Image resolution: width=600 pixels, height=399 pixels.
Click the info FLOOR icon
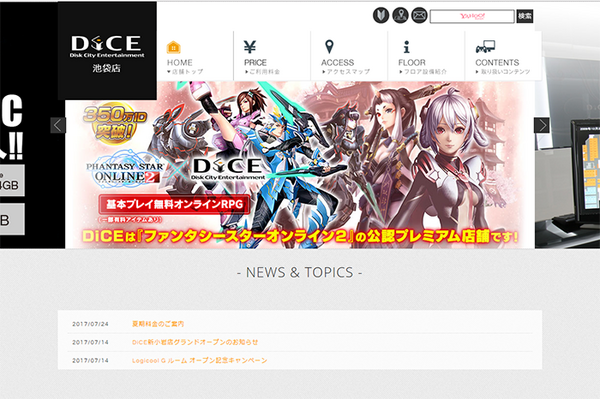click(x=406, y=47)
